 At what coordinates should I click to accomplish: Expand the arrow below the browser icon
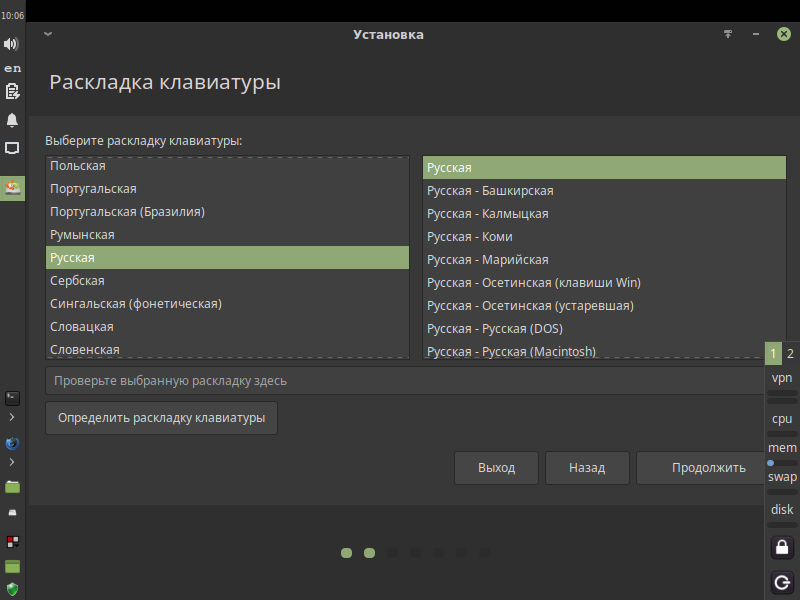pos(12,462)
